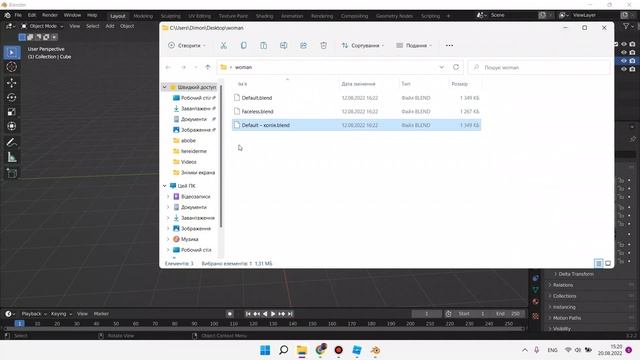Toggle the first selection mode button below Object Mode
Viewport: 640px width, 360px height.
coord(22,37)
